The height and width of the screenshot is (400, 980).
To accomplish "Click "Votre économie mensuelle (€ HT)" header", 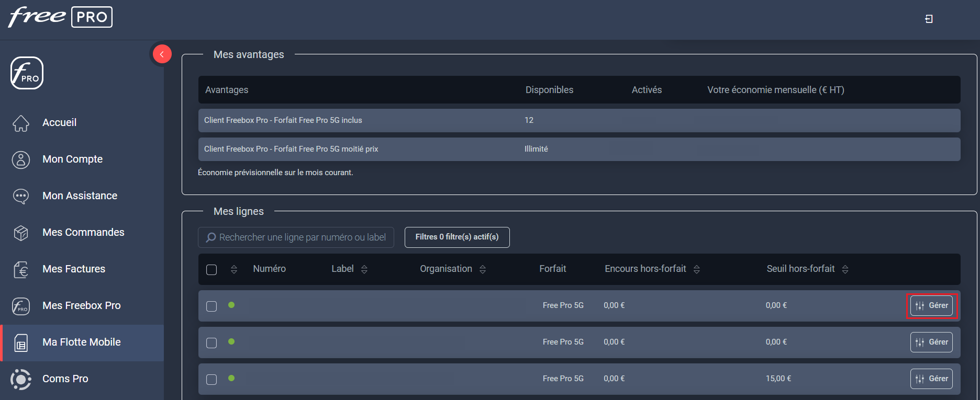I will [x=776, y=90].
